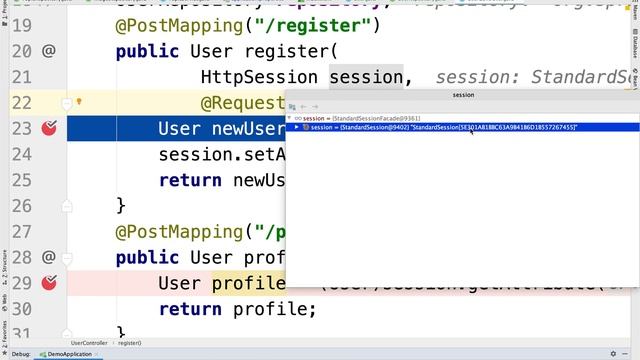640x360 pixels.
Task: Click the line number 24 in gutter
Action: (x=22, y=154)
